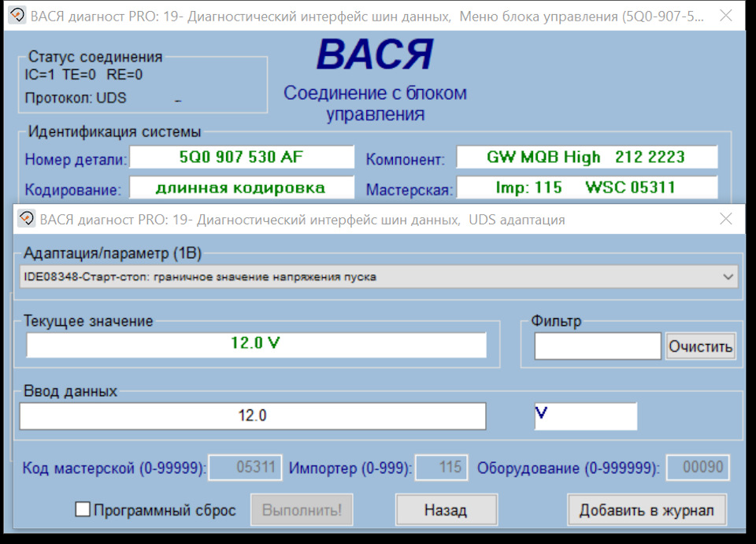Click the Выполнить! button
756x544 pixels.
[302, 510]
